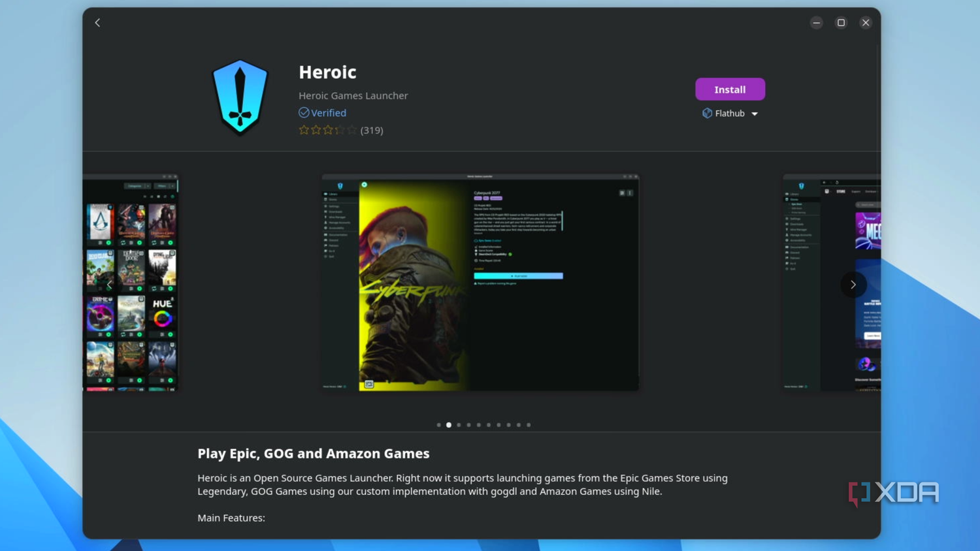980x551 pixels.
Task: Open the game library grid screenshot
Action: point(131,283)
